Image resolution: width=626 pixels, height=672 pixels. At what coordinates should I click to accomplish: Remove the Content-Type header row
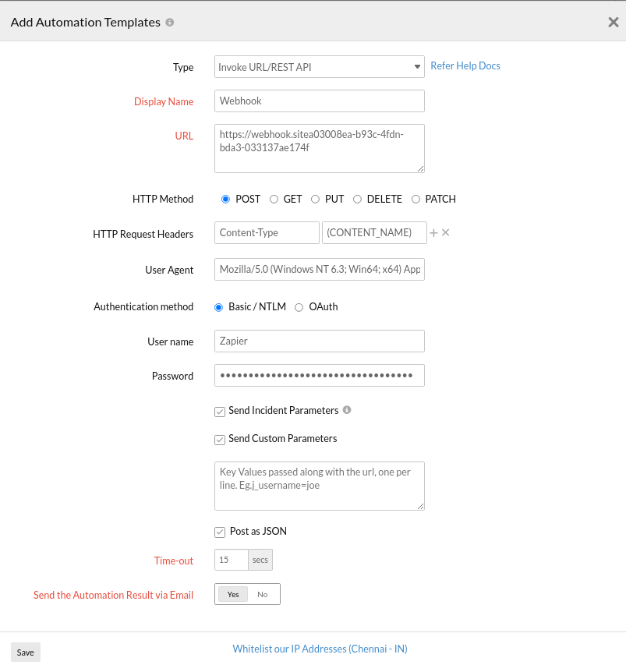click(x=446, y=233)
